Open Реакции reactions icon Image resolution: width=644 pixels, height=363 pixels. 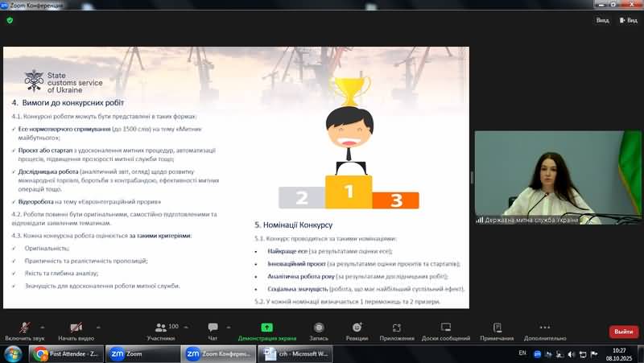coord(357,331)
